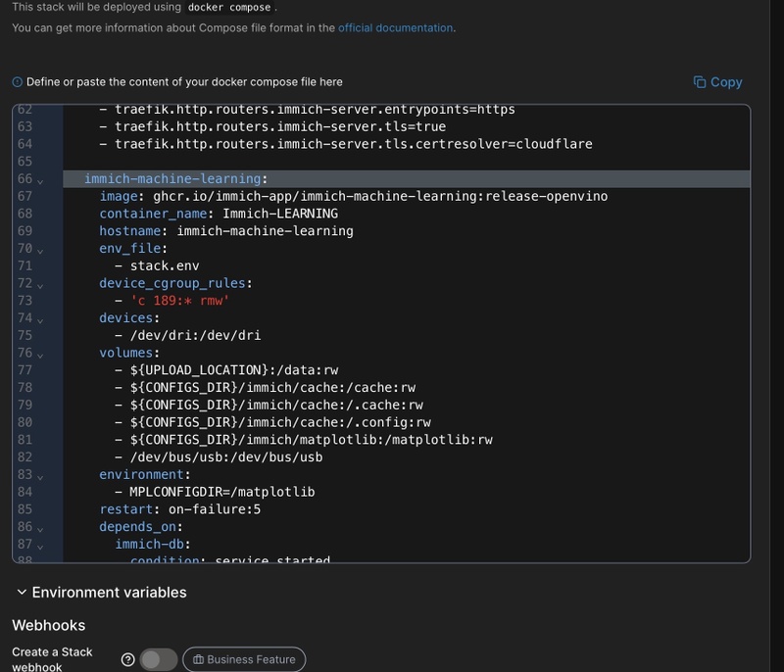
Task: Fold the environment block at line 83
Action: coord(40,475)
